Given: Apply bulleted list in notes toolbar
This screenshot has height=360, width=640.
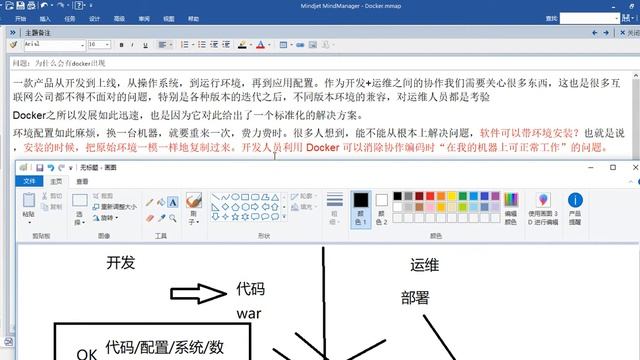Looking at the screenshot, I should click(202, 45).
